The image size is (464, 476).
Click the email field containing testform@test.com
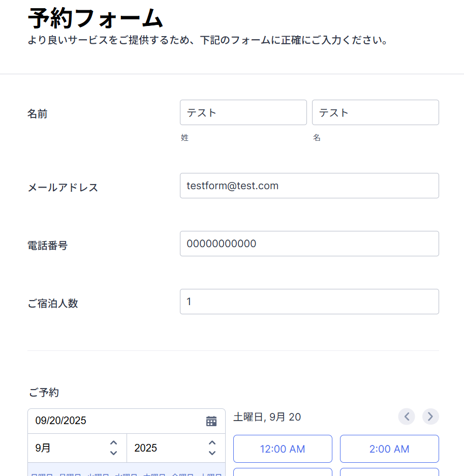click(310, 186)
